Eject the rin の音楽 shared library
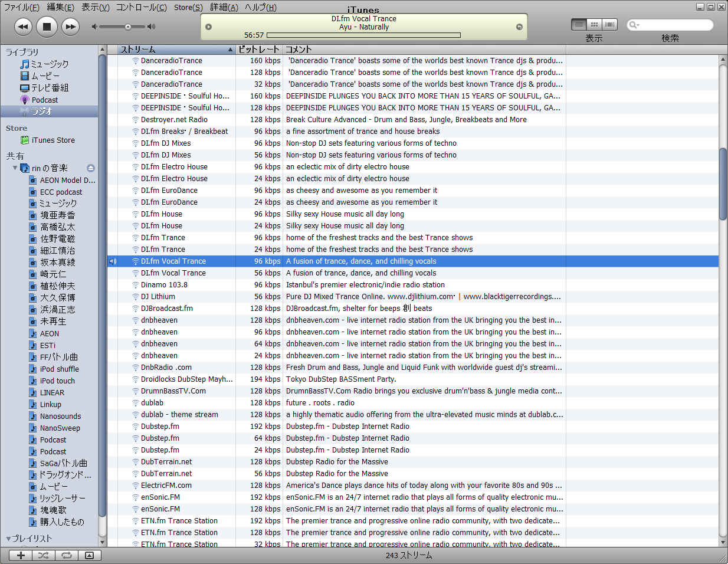The width and height of the screenshot is (728, 564). 90,168
